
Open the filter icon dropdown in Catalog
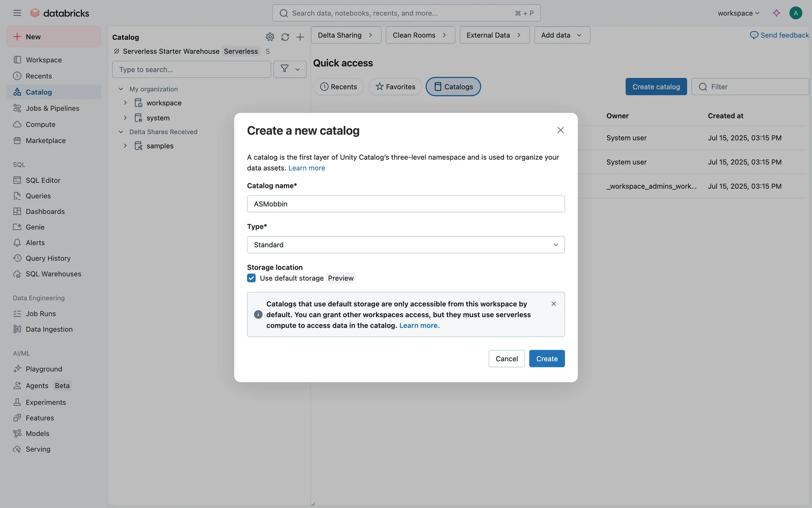(x=290, y=69)
